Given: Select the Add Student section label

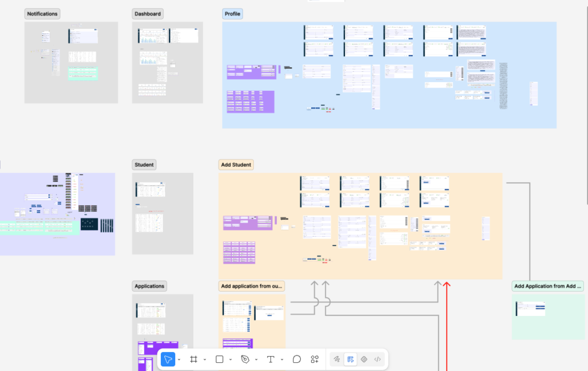Looking at the screenshot, I should 236,165.
